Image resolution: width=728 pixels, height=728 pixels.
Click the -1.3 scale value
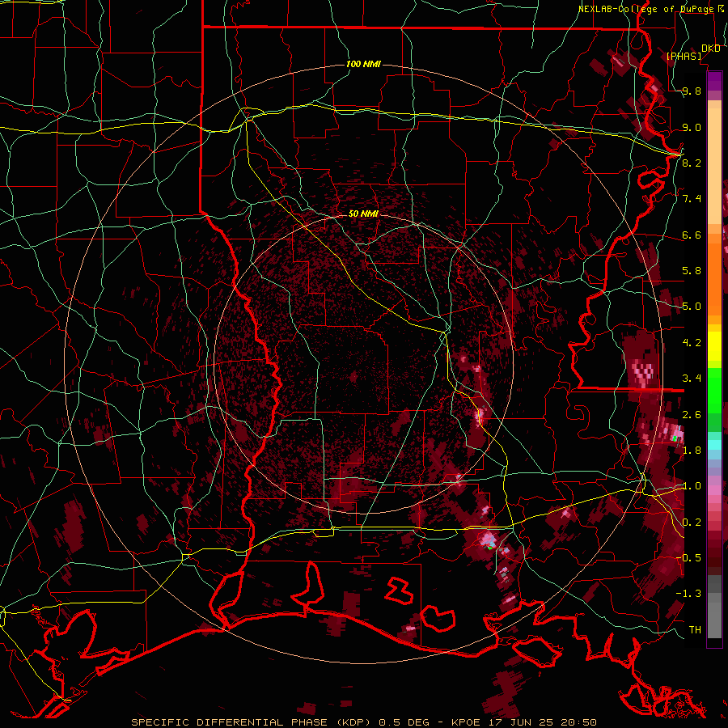coord(688,594)
